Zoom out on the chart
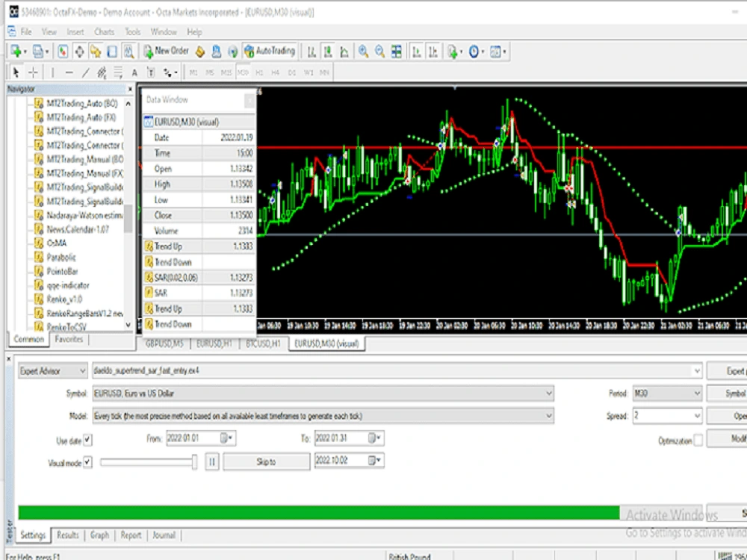 click(x=379, y=51)
